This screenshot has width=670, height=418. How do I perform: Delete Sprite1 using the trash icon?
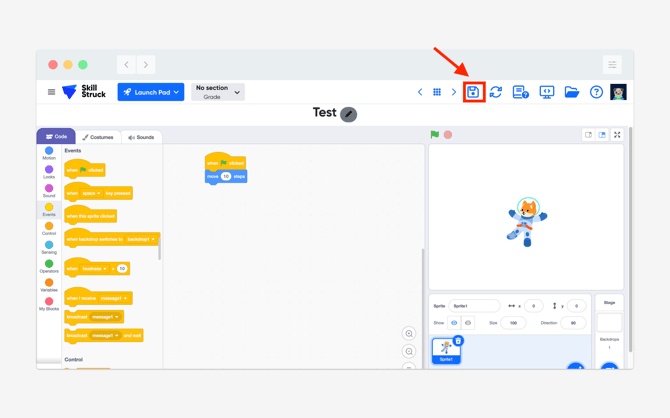[x=458, y=341]
